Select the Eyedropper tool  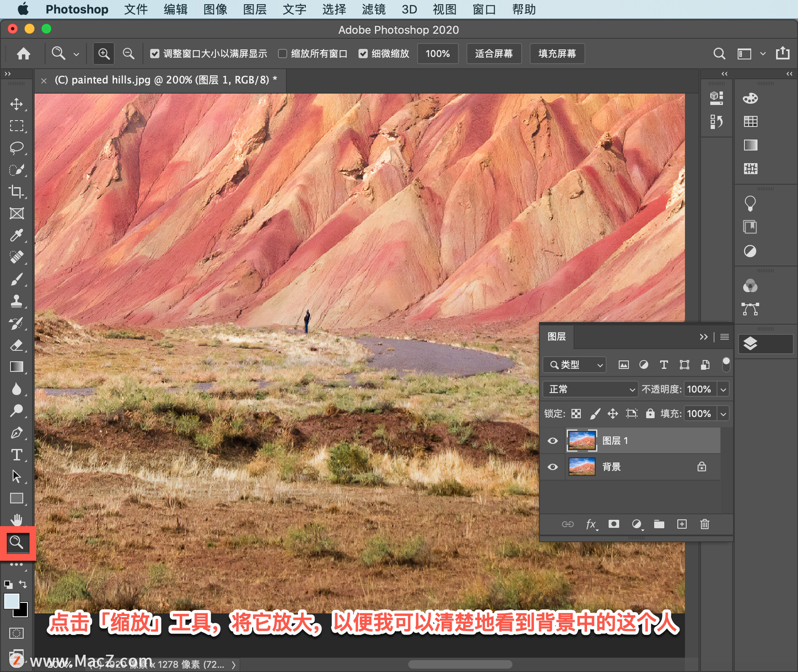pos(16,235)
